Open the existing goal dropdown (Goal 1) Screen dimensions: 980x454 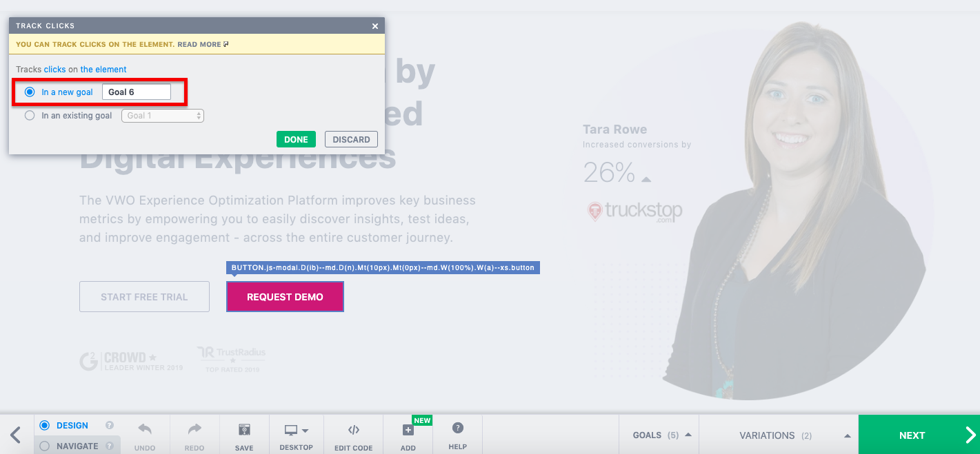coord(163,116)
